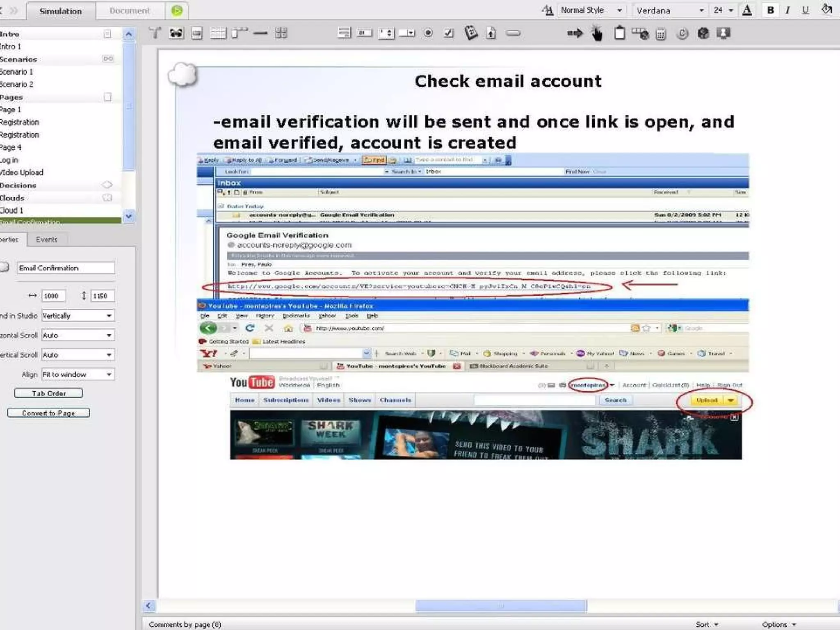Click the calculator icon in toolbar
The width and height of the screenshot is (840, 630).
click(661, 34)
